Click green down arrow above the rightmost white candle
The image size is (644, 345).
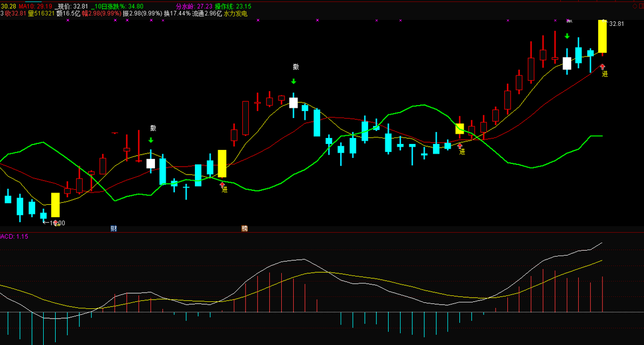[x=567, y=36]
